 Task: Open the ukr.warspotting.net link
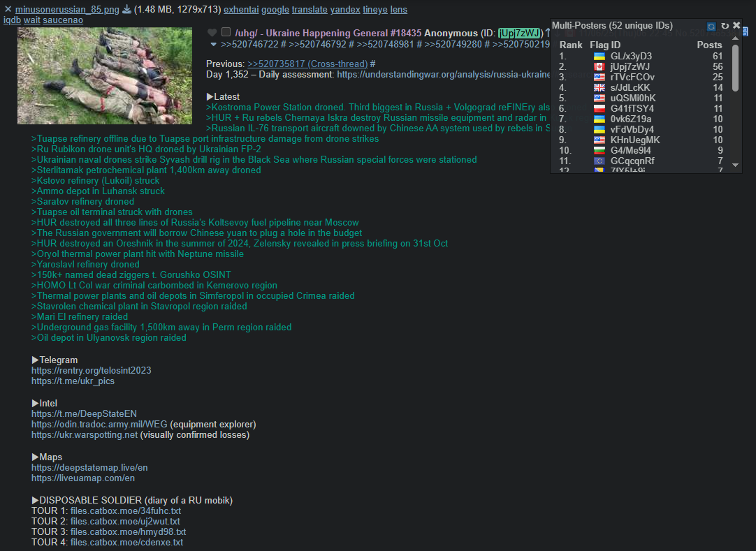pos(85,435)
